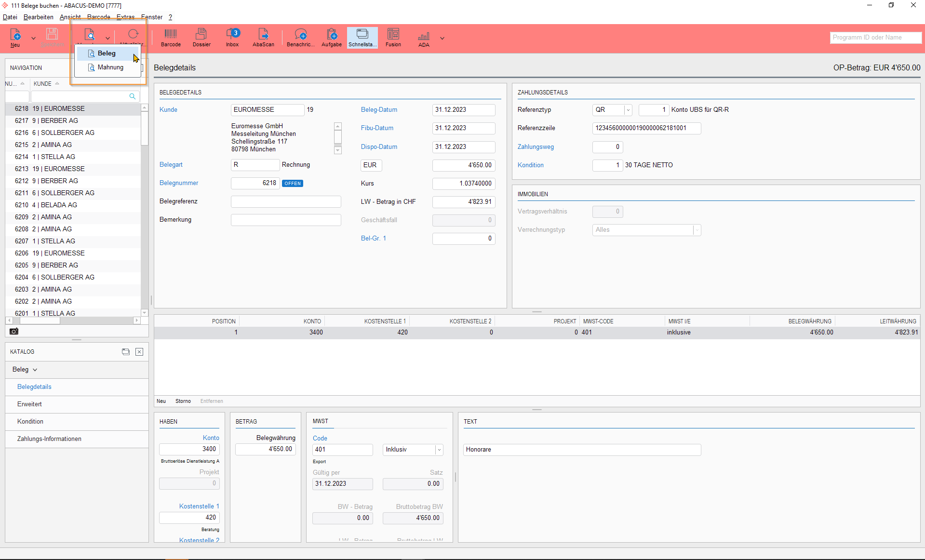Expand the Beleg catalog chevron
The height and width of the screenshot is (560, 925).
[x=35, y=370]
